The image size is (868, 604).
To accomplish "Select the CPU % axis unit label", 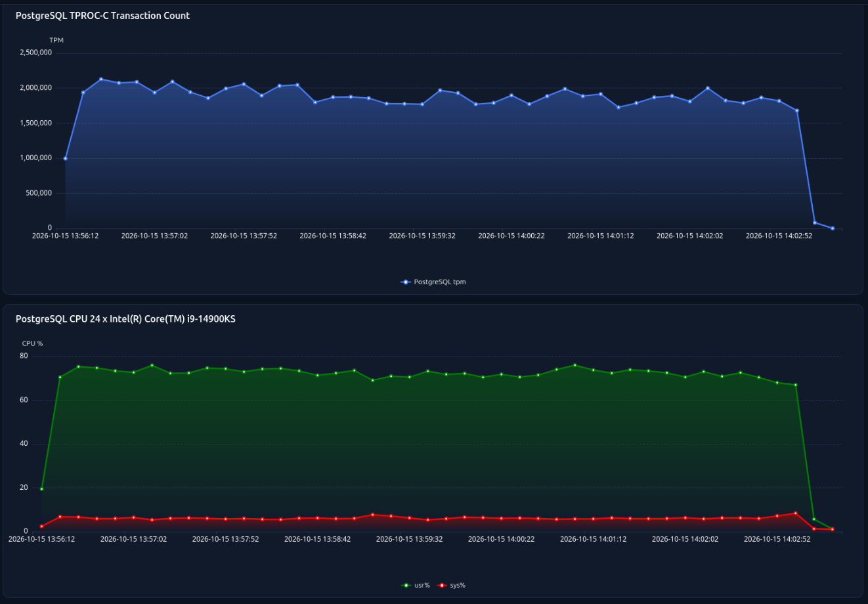I will (x=32, y=343).
